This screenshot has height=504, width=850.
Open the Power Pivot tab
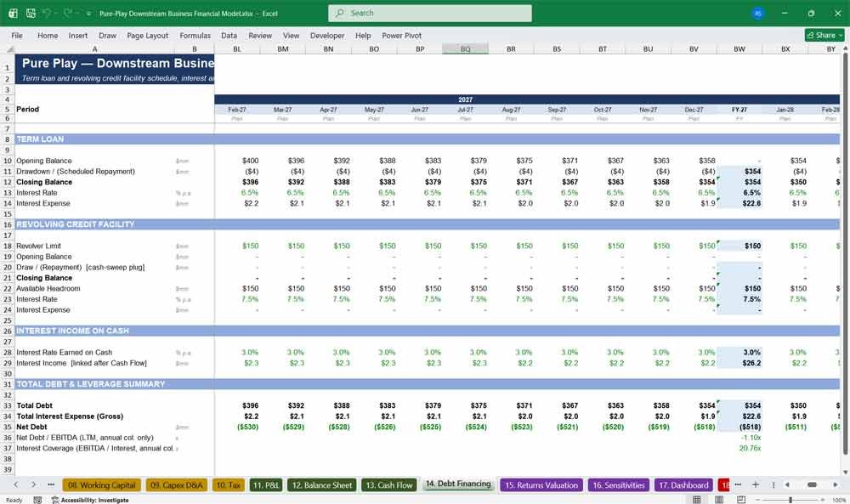(x=402, y=35)
